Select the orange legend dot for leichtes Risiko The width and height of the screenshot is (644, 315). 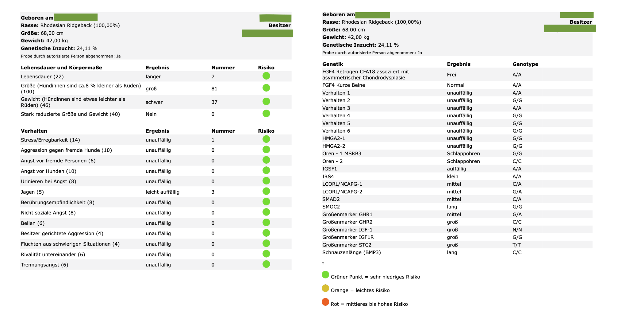pos(325,288)
